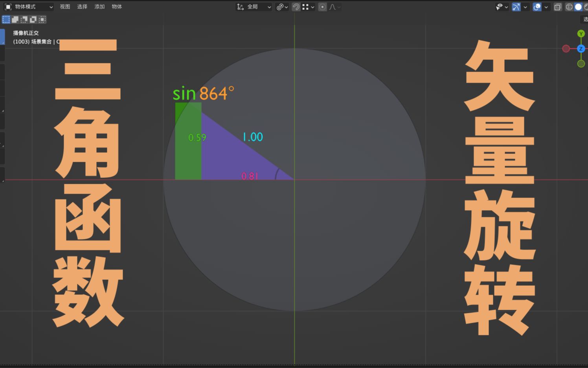Open the 物体模式 object mode dropdown

pos(29,7)
